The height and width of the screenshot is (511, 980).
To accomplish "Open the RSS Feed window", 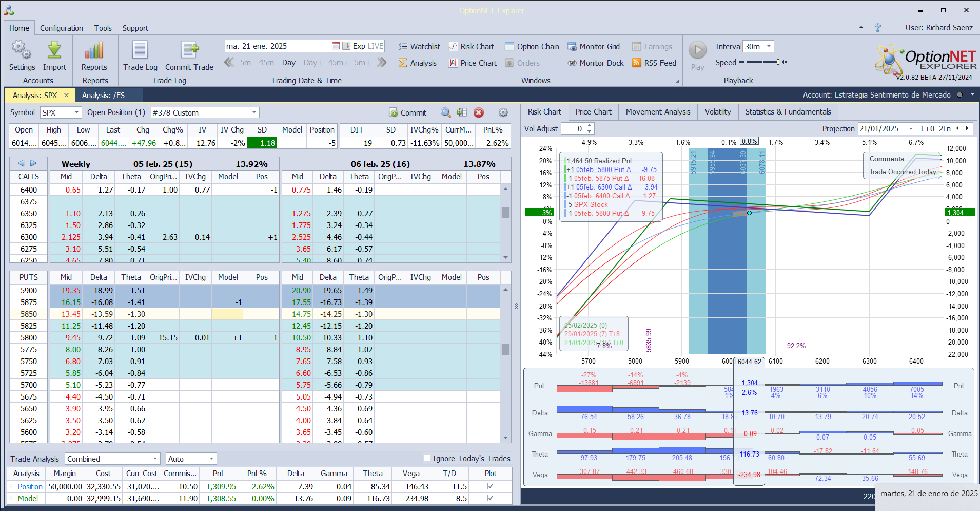I will click(x=654, y=63).
